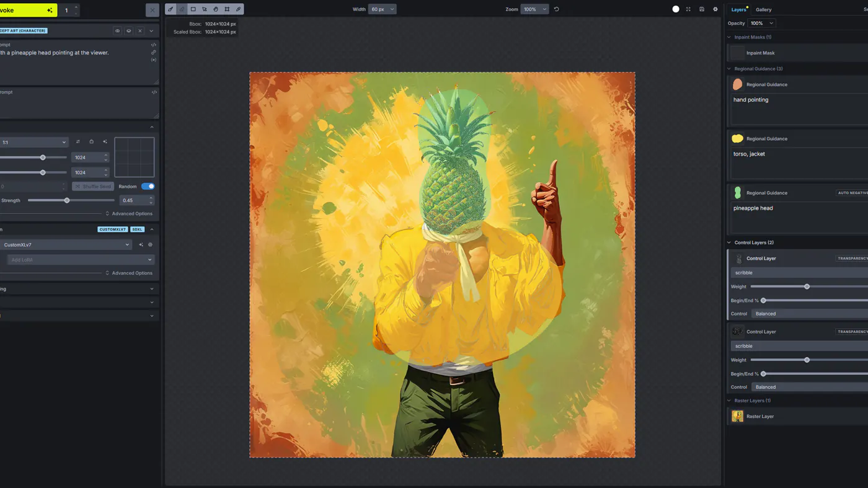Open the layer Opacity dropdown

(x=762, y=23)
